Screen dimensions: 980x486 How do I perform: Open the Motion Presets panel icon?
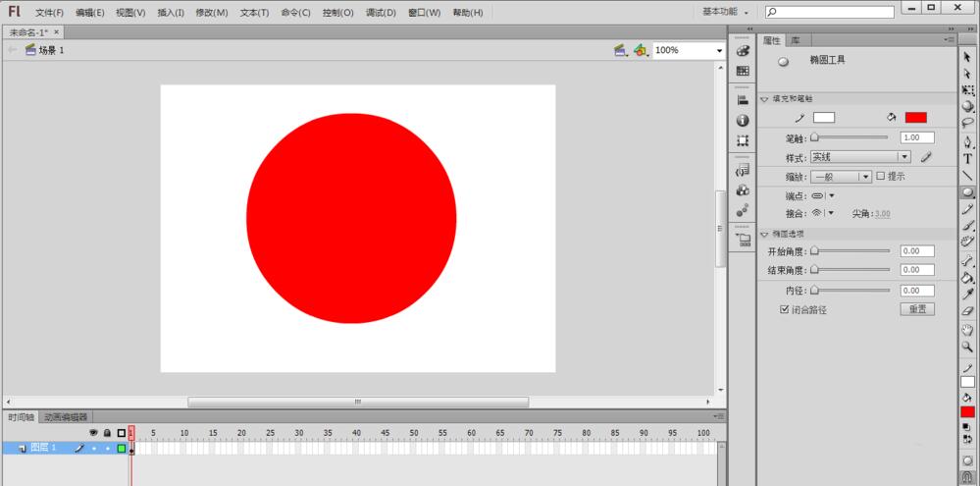pos(743,211)
